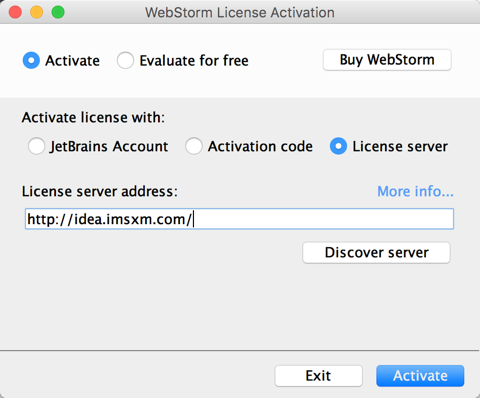Viewport: 480px width, 398px height.
Task: Click the WebStorm License Activation title text
Action: 240,13
